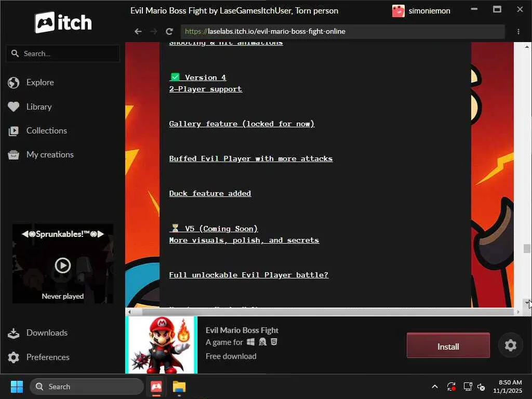Screen dimensions: 532x399
Task: Open the clock showing 8:50 AM
Action: point(508,387)
